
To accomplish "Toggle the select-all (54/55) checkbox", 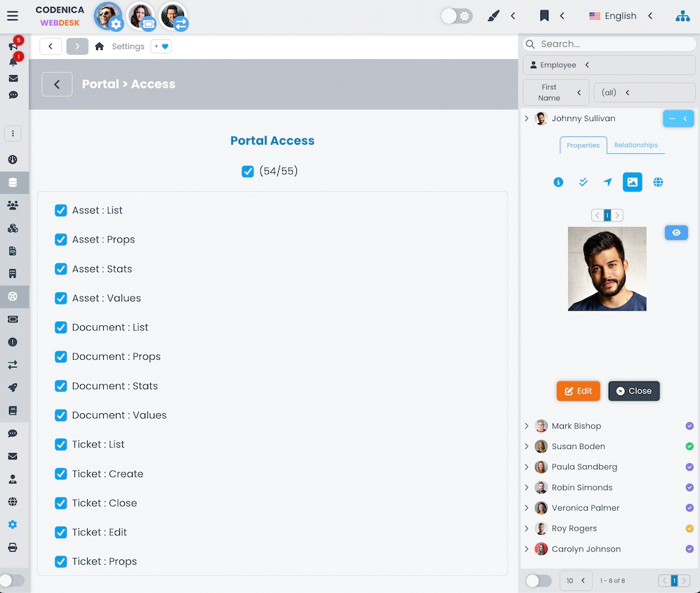I will [247, 171].
